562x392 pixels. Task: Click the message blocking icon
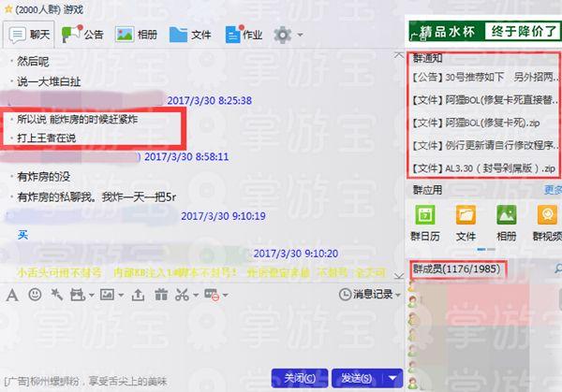pos(212,295)
